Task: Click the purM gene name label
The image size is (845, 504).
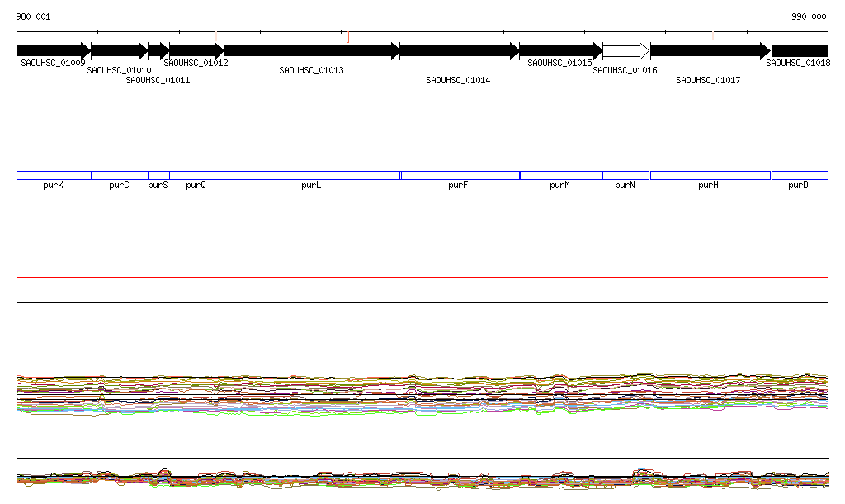Action: [559, 186]
